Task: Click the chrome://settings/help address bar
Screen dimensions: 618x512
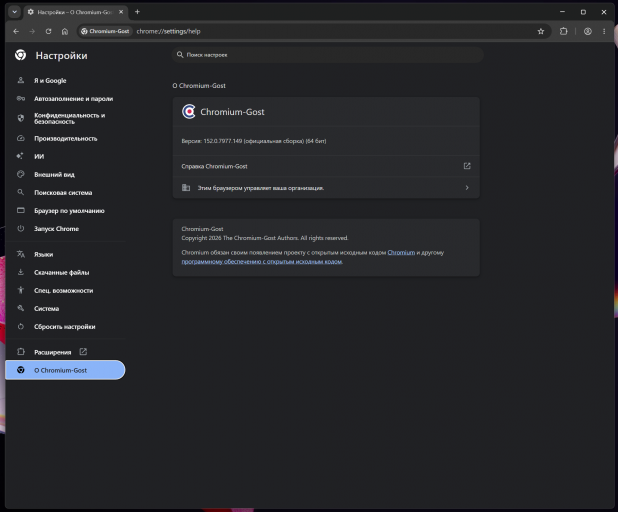Action: (333, 32)
